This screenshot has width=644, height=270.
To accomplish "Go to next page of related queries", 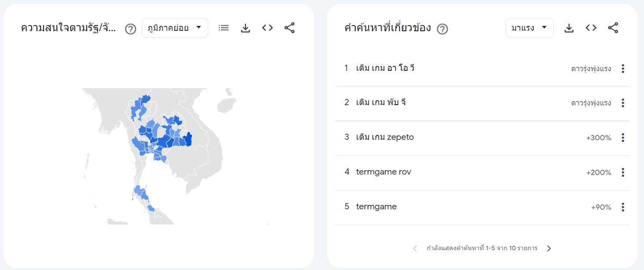I will (x=549, y=248).
